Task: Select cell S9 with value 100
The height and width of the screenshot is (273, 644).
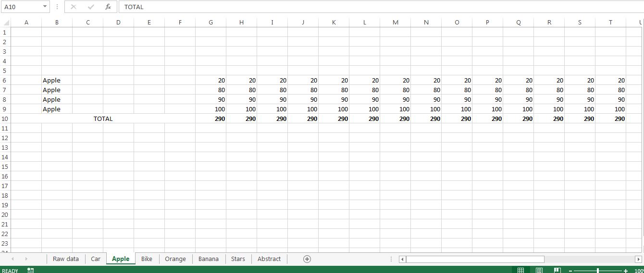Action: point(580,109)
